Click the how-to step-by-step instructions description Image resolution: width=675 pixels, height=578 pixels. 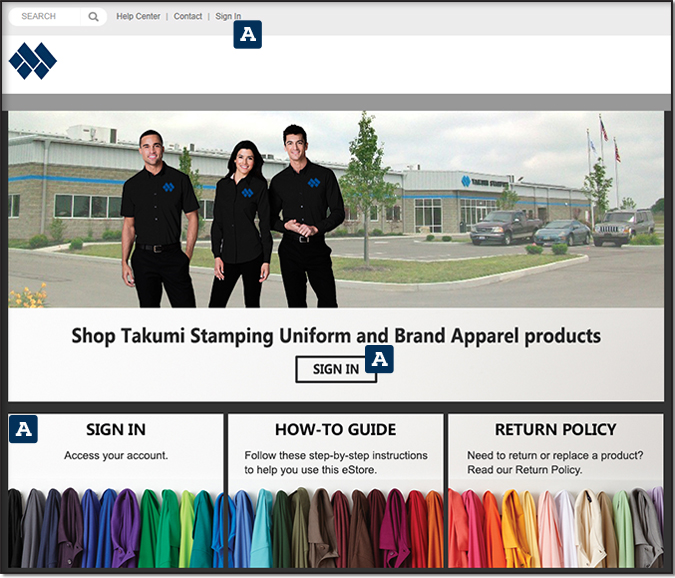[336, 462]
